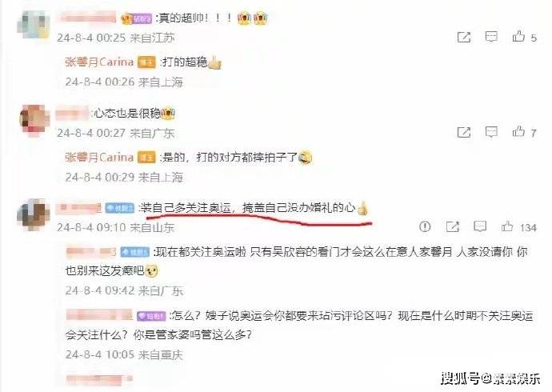Report the underlined comment via the exclamation icon

pos(425,226)
